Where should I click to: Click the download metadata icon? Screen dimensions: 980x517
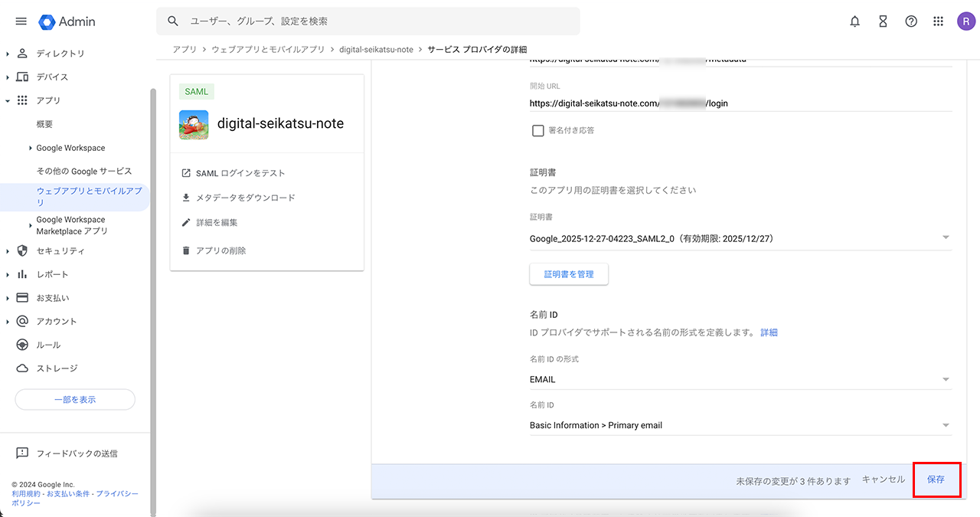(x=186, y=198)
